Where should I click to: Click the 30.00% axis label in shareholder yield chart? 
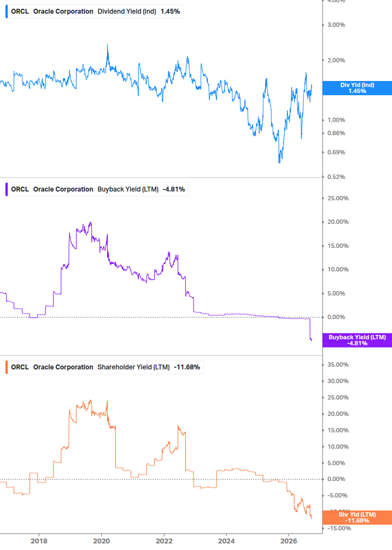[338, 381]
